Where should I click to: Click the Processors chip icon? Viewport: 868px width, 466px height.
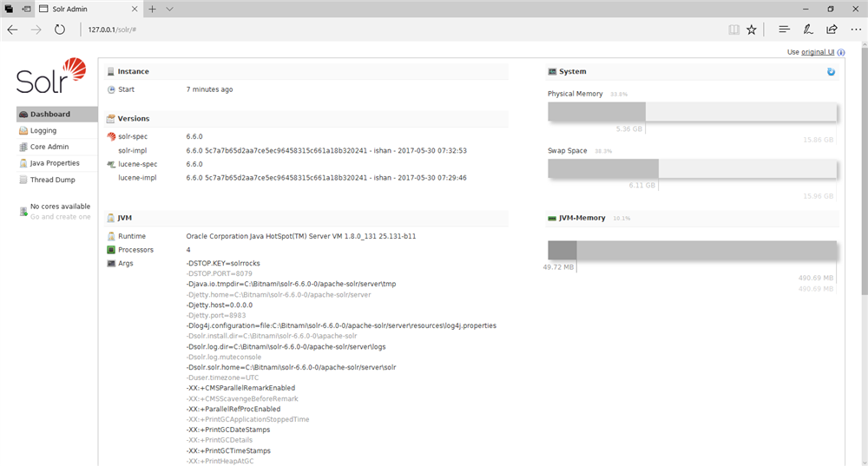(111, 250)
